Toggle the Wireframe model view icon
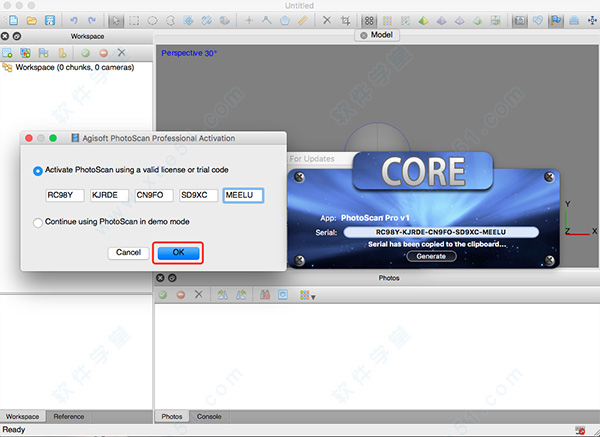 (459, 20)
